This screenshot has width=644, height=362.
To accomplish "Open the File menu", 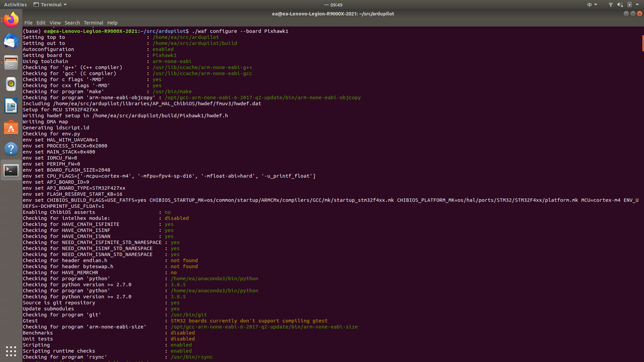I will 29,22.
